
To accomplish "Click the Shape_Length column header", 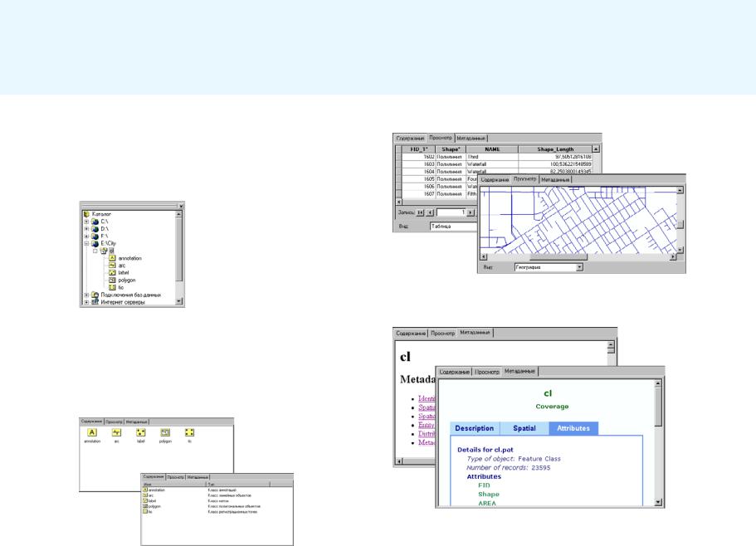I will pyautogui.click(x=555, y=149).
